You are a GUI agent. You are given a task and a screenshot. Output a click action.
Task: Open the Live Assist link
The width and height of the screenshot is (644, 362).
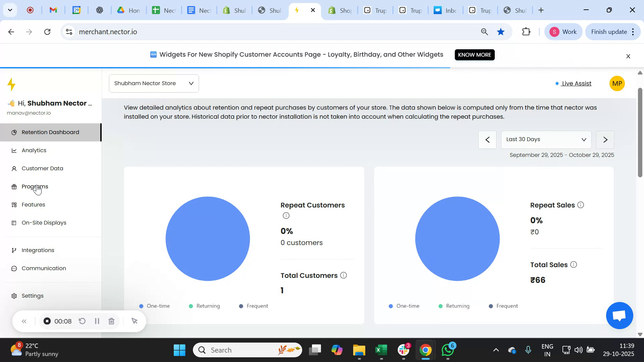click(x=576, y=84)
